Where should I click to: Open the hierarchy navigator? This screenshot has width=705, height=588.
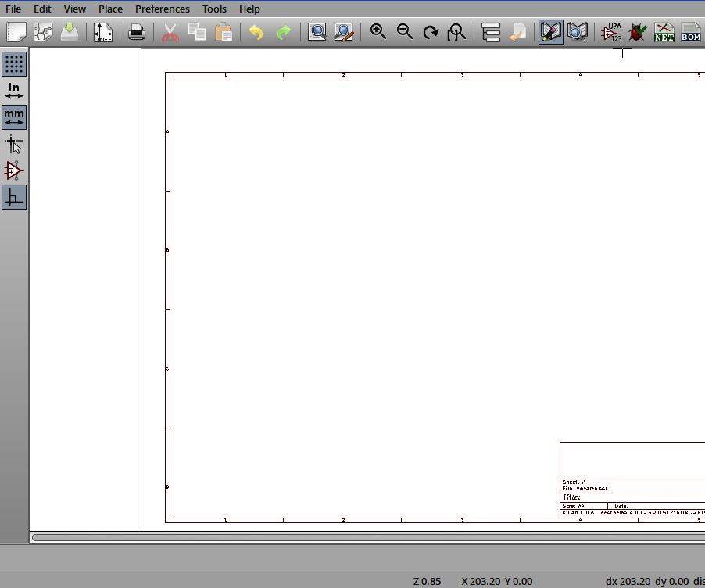click(x=491, y=32)
